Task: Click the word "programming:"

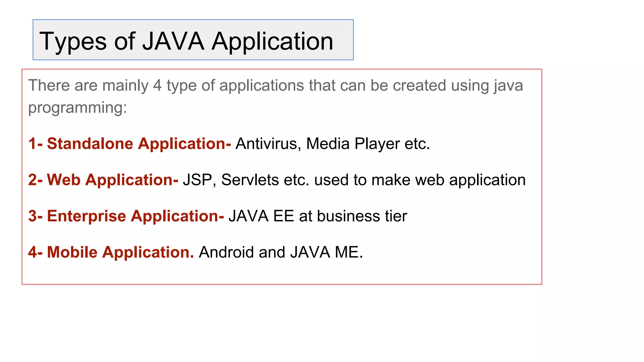Action: tap(77, 108)
